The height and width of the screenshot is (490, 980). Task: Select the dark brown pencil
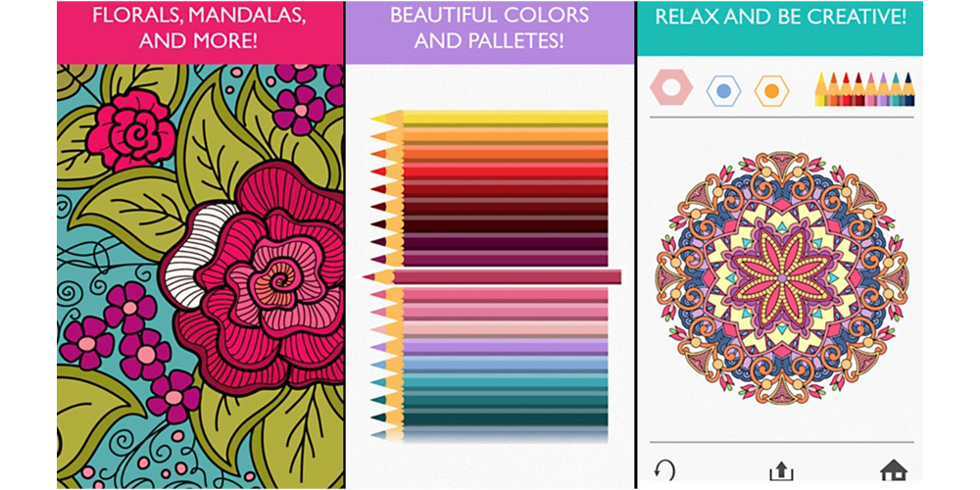tap(489, 223)
